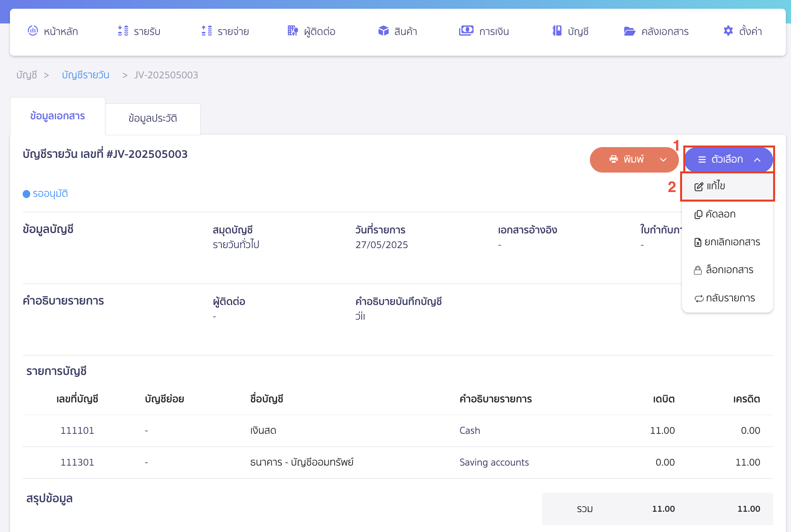The height and width of the screenshot is (532, 791).
Task: Click the บัญชี accounting book icon
Action: click(x=557, y=31)
